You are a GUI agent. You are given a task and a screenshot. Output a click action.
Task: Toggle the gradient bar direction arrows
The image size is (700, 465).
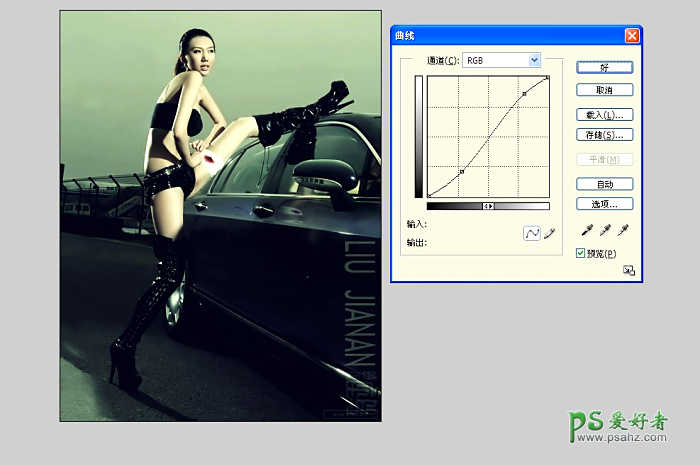pos(488,206)
